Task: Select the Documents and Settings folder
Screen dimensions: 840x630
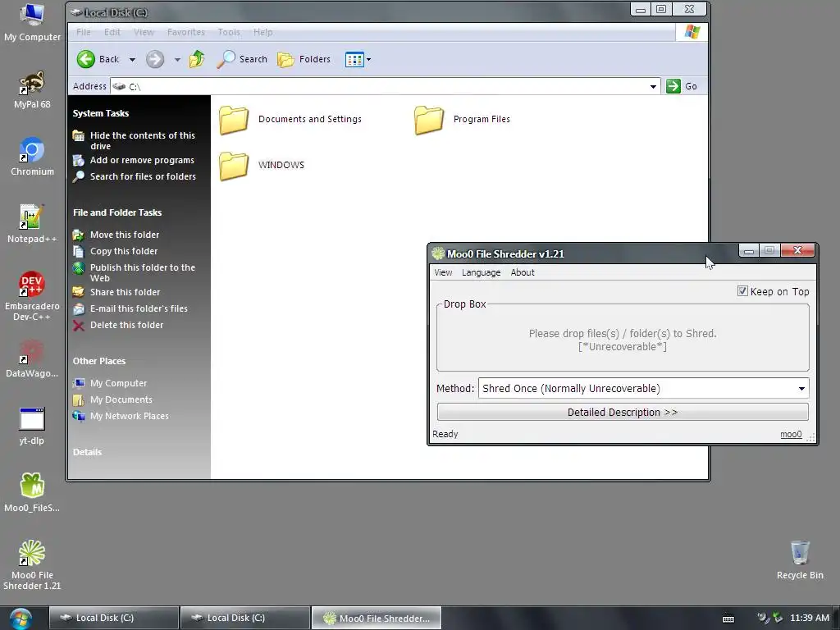Action: click(x=290, y=119)
